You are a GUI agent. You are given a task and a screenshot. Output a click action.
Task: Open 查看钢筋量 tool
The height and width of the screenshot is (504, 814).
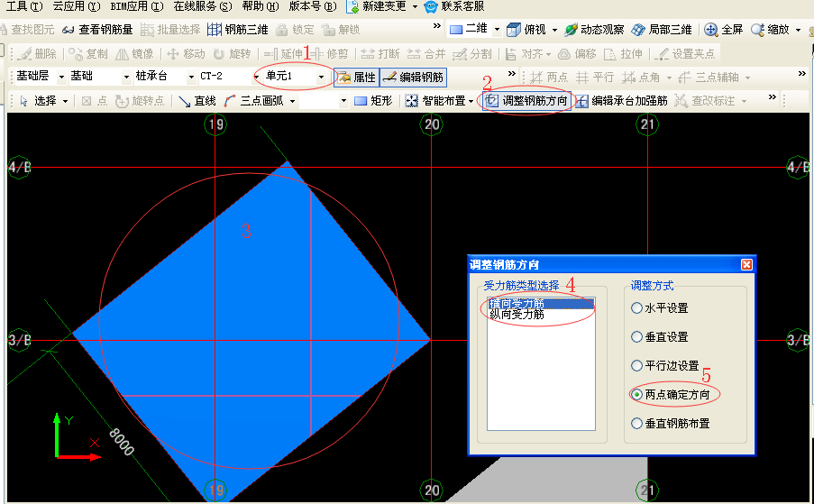97,30
